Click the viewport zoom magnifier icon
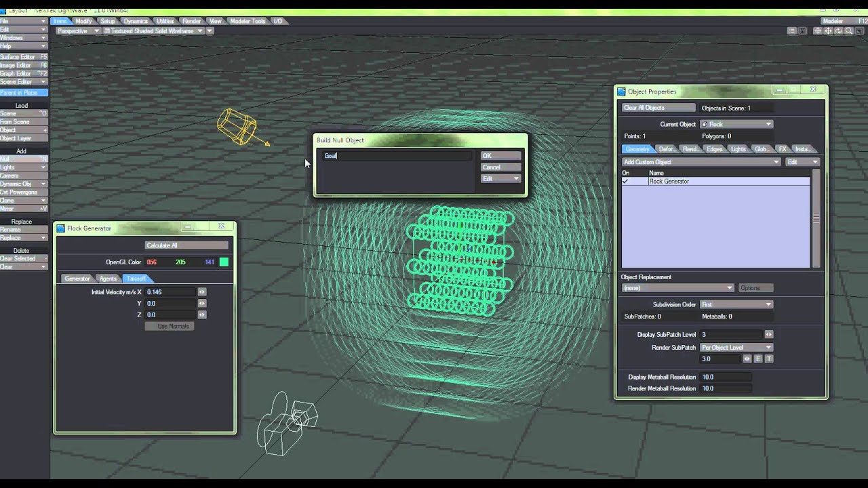 (849, 30)
